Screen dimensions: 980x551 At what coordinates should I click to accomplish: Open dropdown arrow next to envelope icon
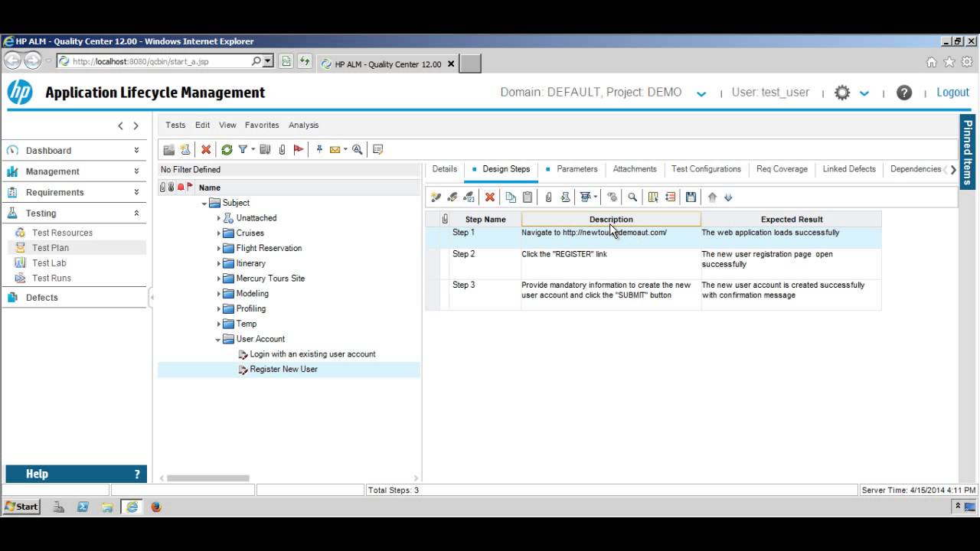coord(345,150)
